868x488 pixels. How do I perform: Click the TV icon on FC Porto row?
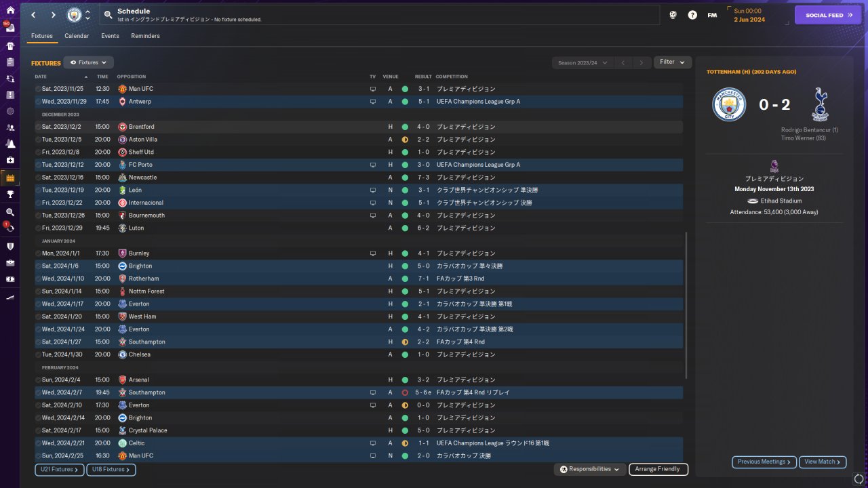tap(373, 165)
